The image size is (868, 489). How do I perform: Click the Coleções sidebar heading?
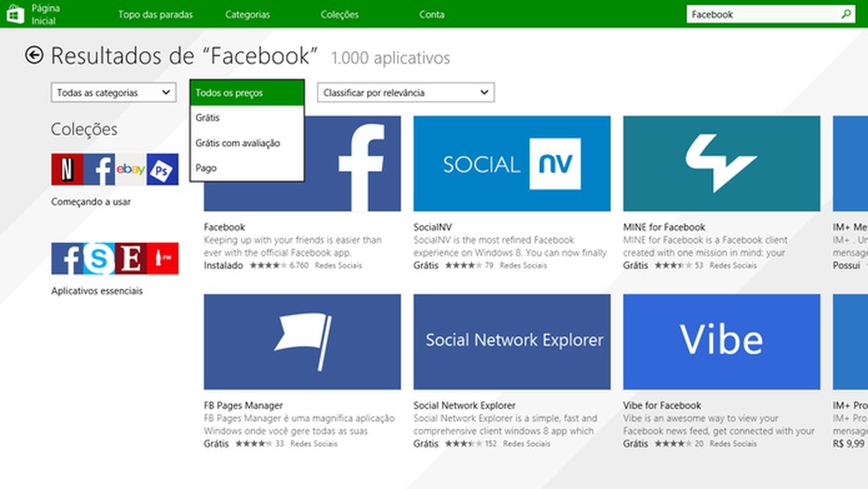click(x=84, y=129)
